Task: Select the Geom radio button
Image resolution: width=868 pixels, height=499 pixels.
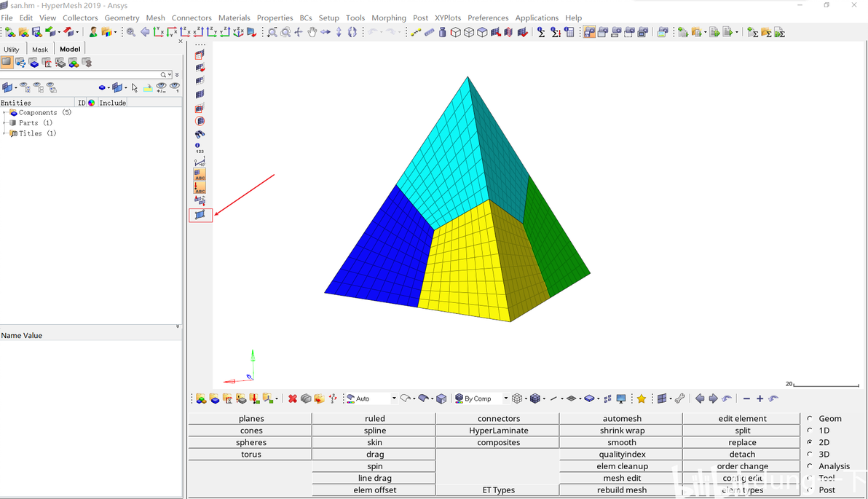Action: tap(810, 419)
